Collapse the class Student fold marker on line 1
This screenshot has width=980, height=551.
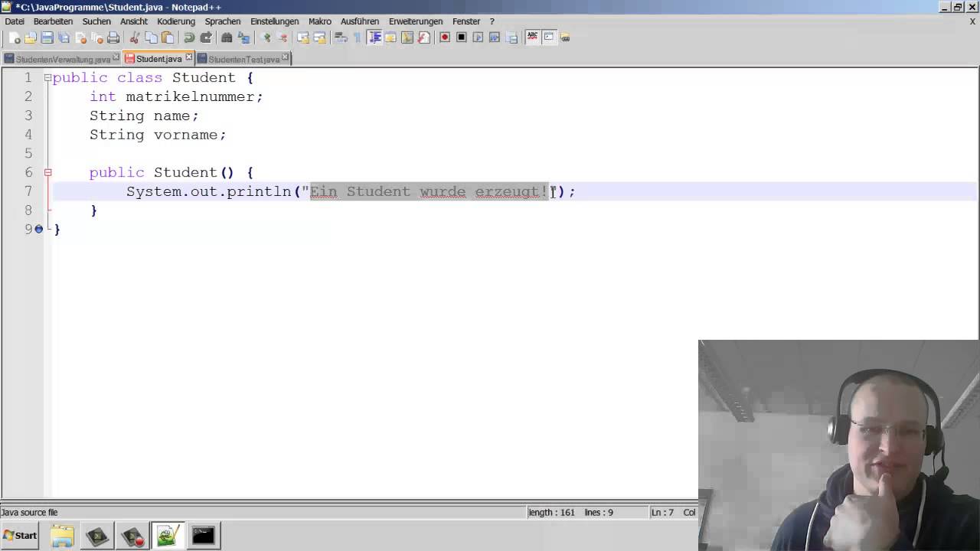[47, 77]
